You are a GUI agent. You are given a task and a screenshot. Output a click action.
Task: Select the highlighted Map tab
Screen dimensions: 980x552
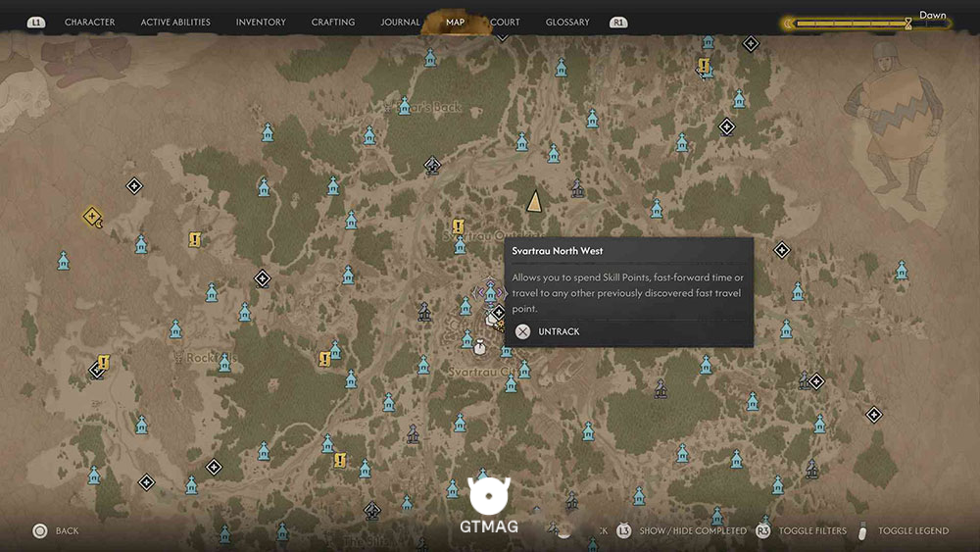[455, 22]
